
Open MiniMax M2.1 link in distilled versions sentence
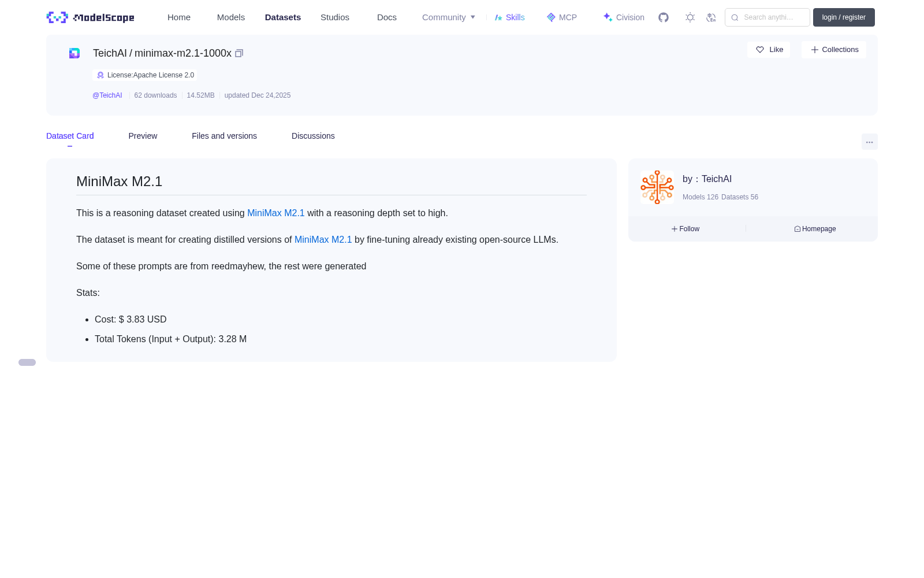point(323,240)
